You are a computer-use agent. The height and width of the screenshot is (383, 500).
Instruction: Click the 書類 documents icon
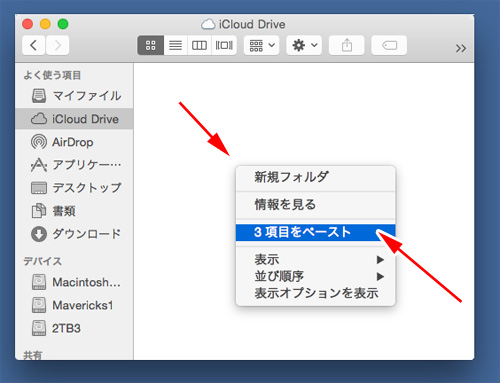tap(39, 211)
